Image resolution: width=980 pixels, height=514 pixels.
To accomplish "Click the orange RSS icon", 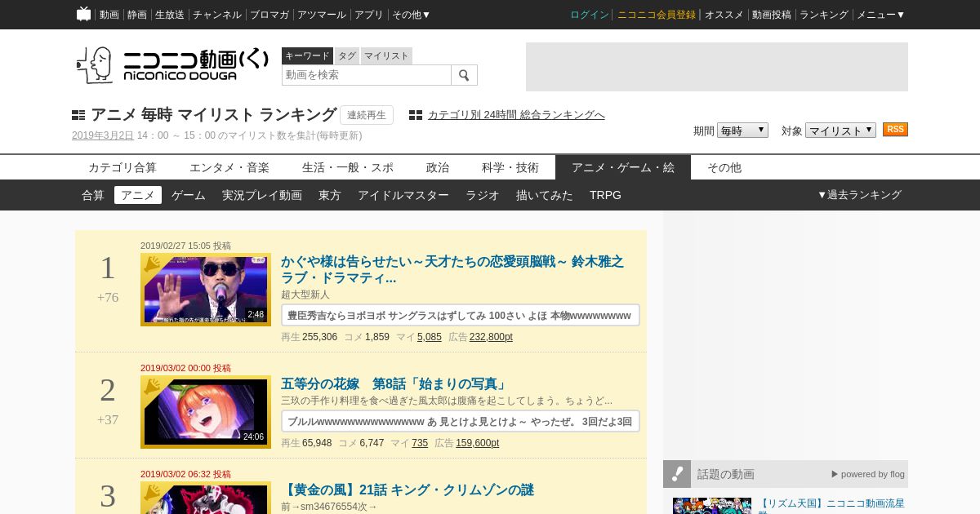I will [x=895, y=130].
